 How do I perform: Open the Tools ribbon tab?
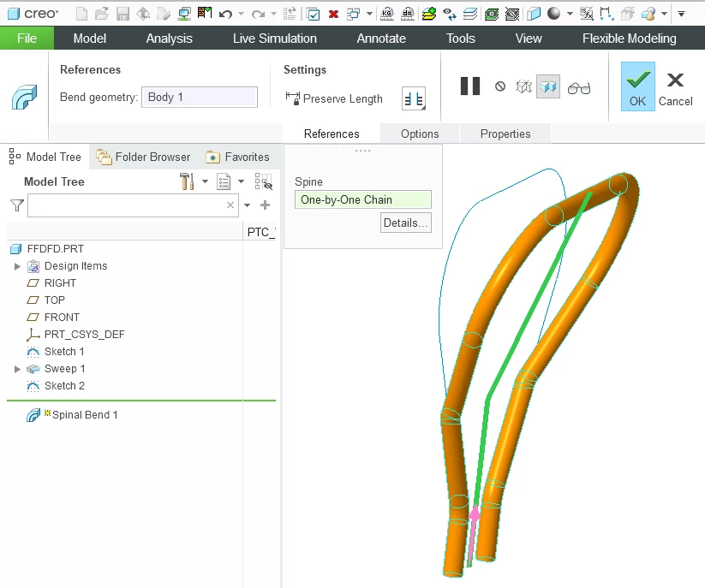pyautogui.click(x=460, y=39)
